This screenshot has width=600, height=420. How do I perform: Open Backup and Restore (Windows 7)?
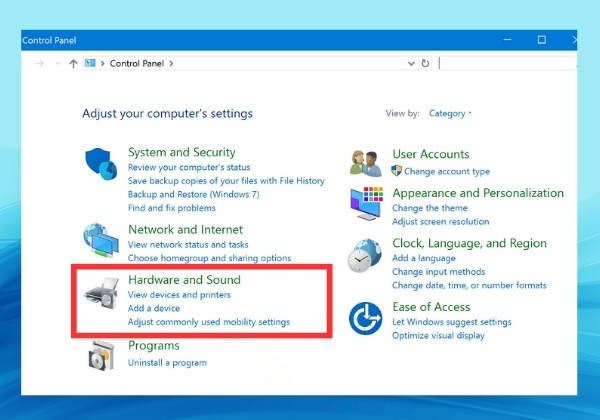pyautogui.click(x=194, y=194)
